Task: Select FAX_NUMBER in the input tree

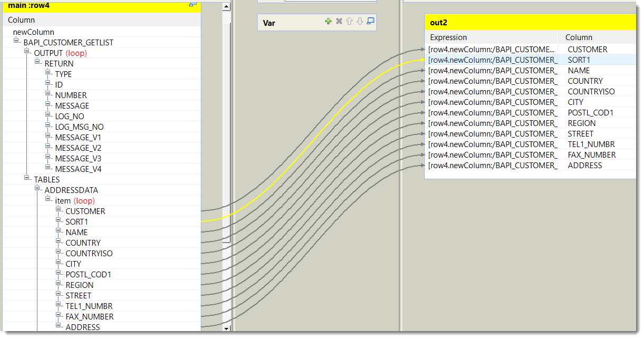Action: [x=90, y=316]
